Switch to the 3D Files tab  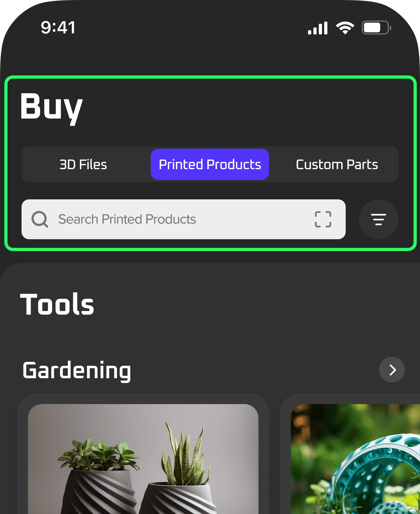pos(83,164)
